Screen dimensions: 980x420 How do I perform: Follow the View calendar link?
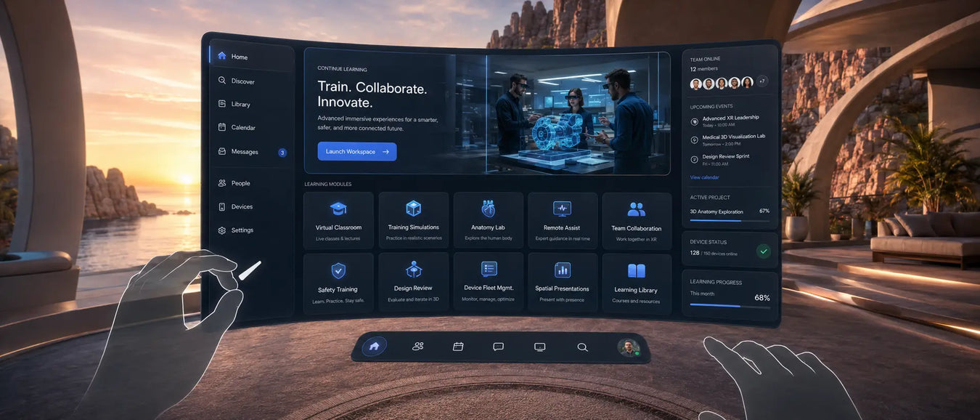click(x=704, y=177)
